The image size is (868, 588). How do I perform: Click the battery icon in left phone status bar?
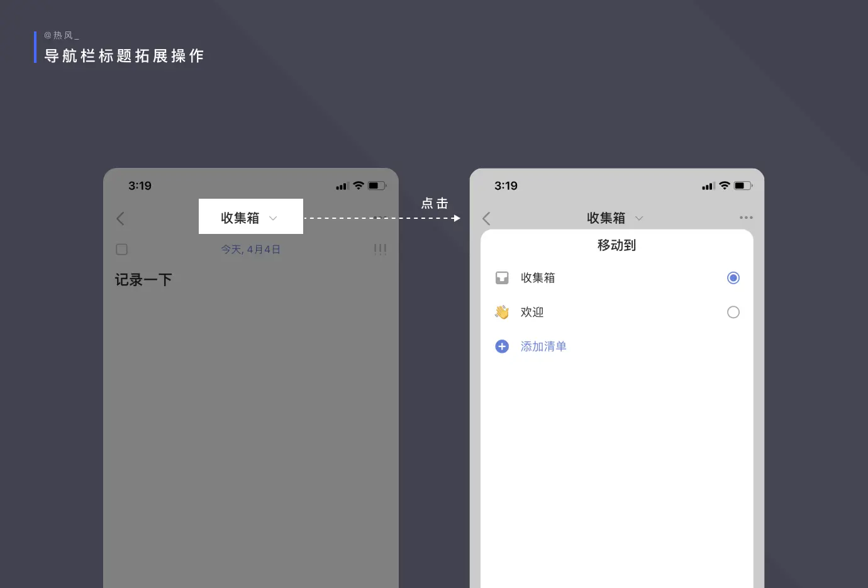pyautogui.click(x=377, y=186)
